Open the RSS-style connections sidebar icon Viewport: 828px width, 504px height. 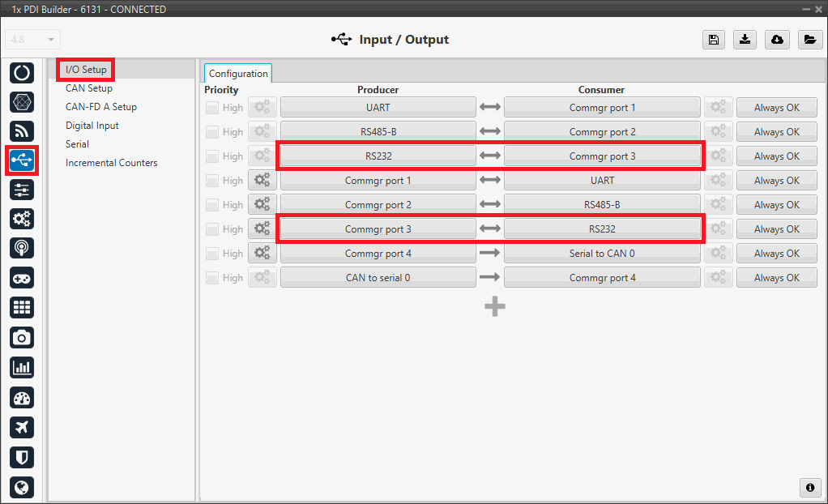(x=22, y=130)
